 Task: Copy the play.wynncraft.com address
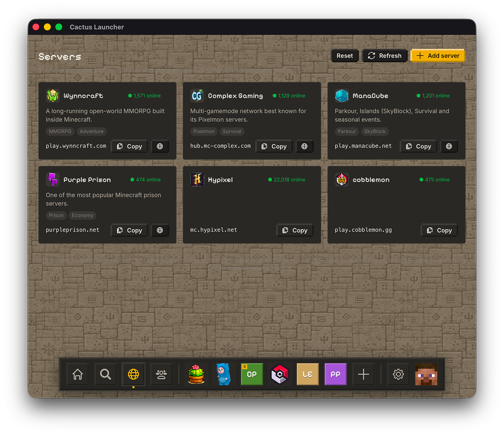(x=129, y=146)
